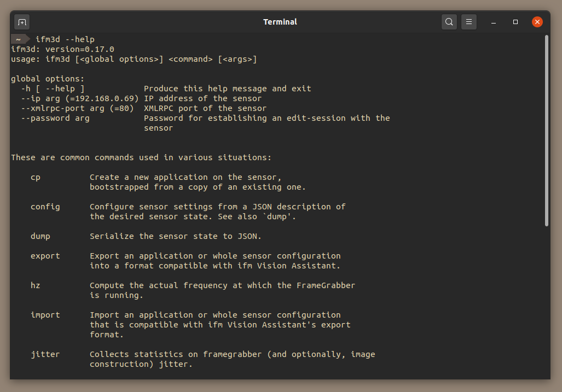This screenshot has height=392, width=562.
Task: Click the minimize button
Action: (x=493, y=22)
